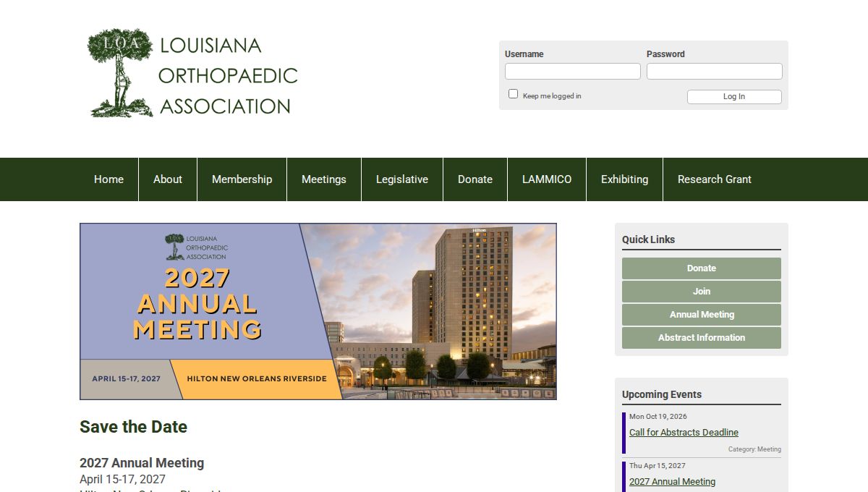Screen dimensions: 868x492
Task: Click the Save the Date heading
Action: coord(133,427)
